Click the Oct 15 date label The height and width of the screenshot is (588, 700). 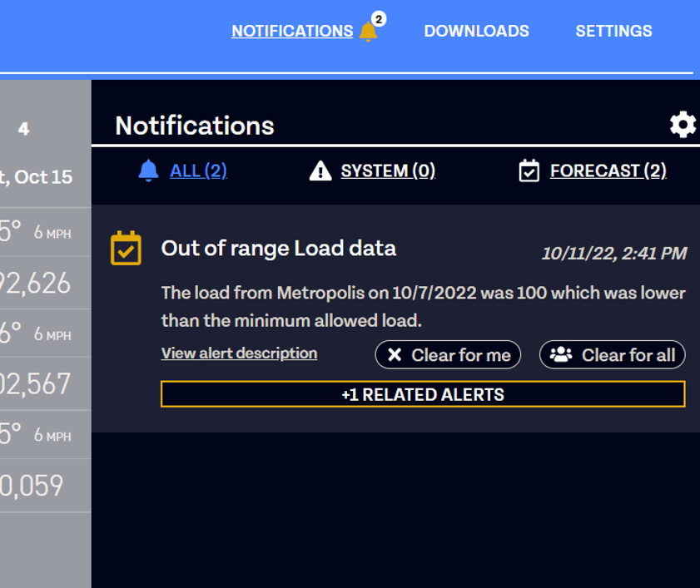42,177
